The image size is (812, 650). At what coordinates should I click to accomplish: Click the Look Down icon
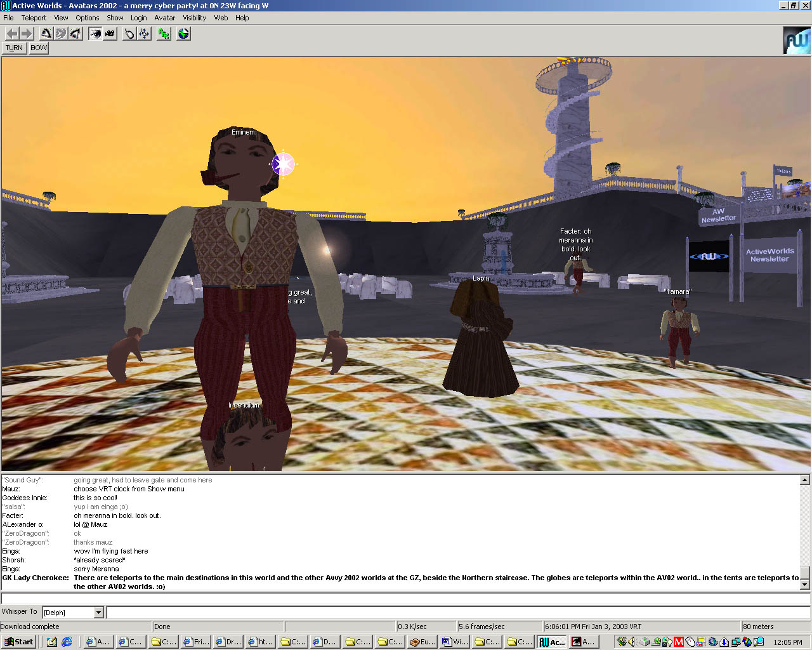click(x=75, y=34)
